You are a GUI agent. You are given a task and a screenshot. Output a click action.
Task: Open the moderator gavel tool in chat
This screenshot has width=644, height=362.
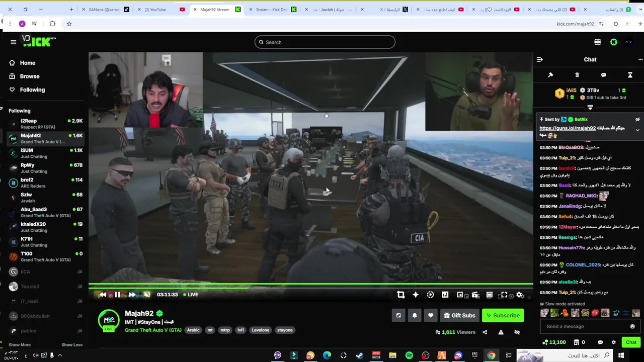coord(550,75)
